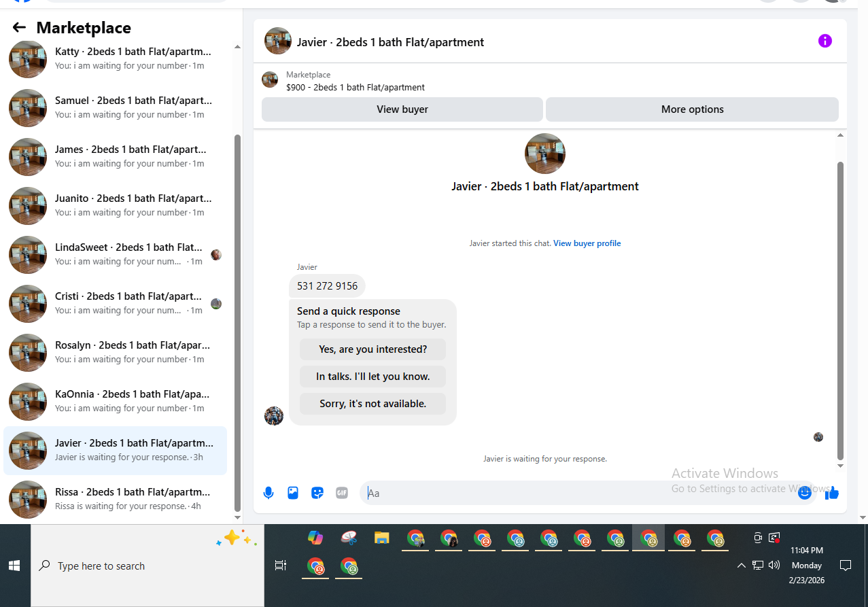
Task: Record a voice clip with microphone icon
Action: coord(268,493)
